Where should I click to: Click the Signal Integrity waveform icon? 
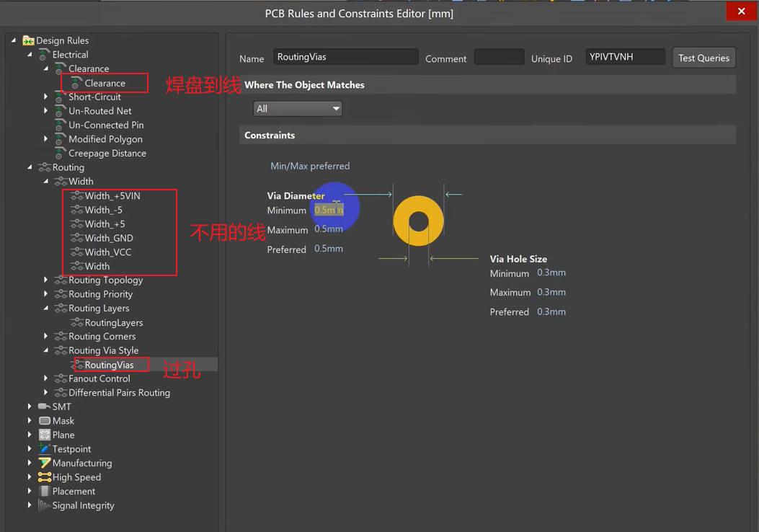tap(45, 505)
